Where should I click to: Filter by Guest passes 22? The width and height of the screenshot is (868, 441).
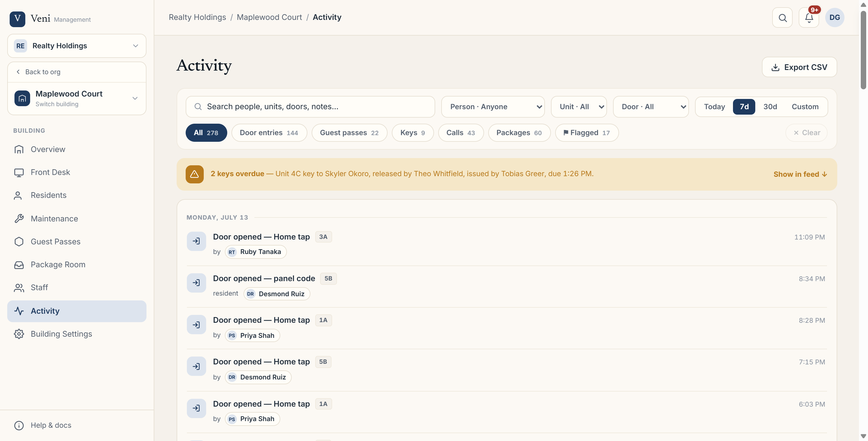pyautogui.click(x=349, y=132)
